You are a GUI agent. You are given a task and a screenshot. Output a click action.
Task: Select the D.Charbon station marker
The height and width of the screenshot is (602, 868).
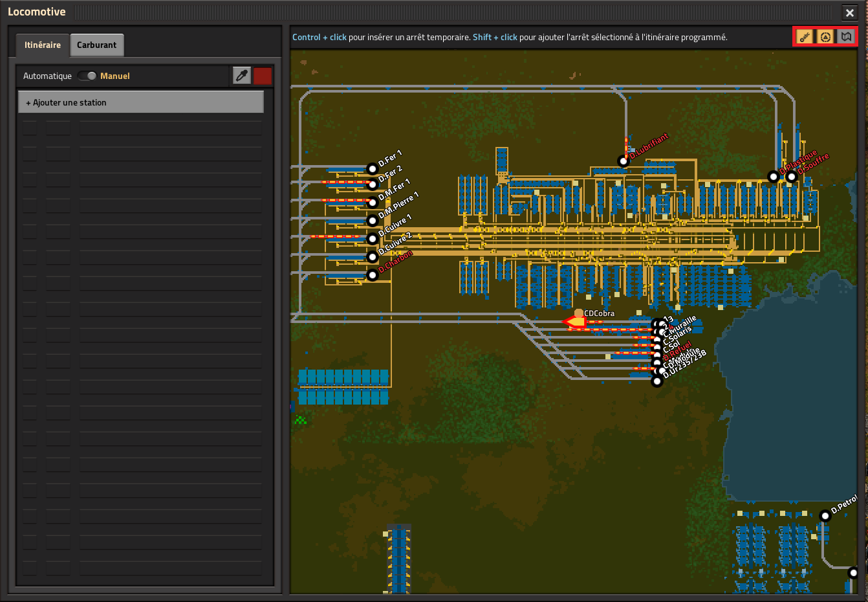tap(373, 275)
